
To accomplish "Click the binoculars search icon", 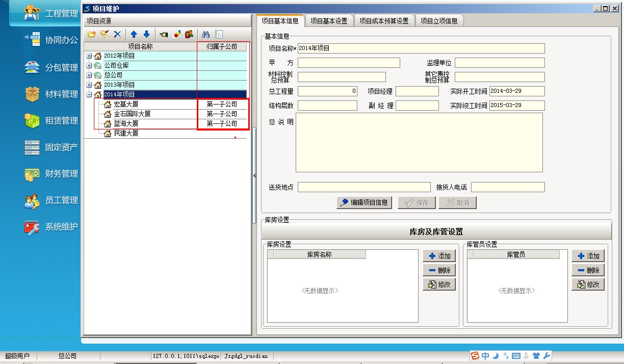I will [x=206, y=34].
